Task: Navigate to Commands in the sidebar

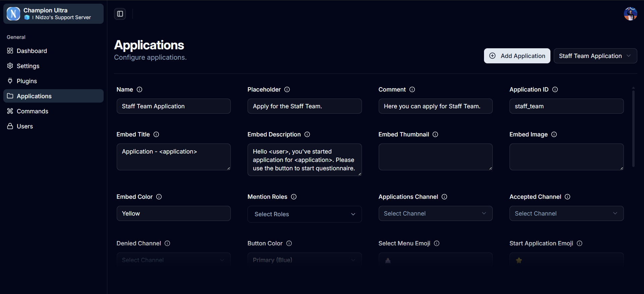Action: click(x=33, y=111)
